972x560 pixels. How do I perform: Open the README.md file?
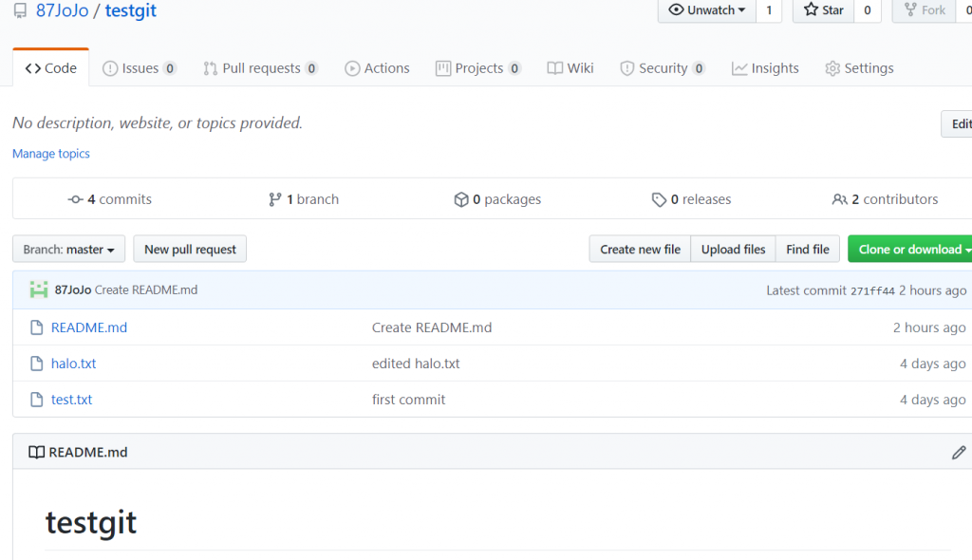tap(88, 327)
